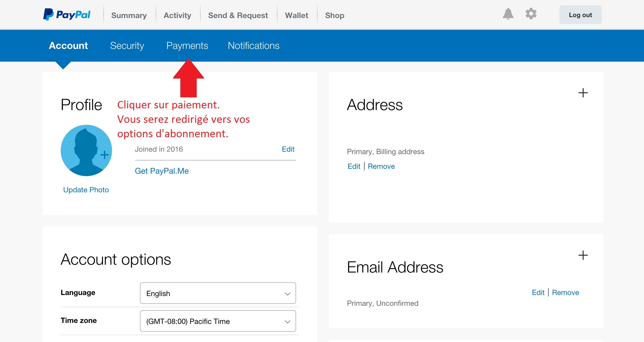Click the profile avatar picture
This screenshot has width=644, height=342.
tap(86, 150)
